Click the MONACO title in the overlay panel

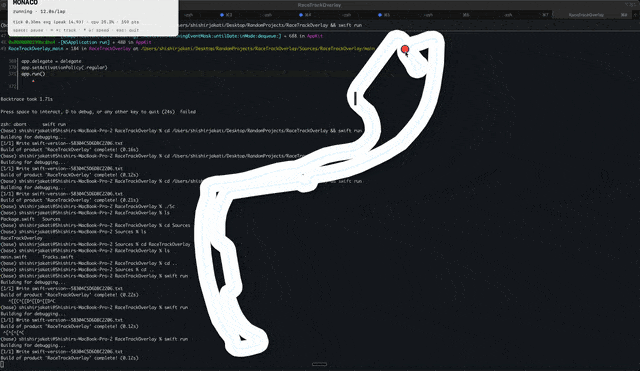25,3
